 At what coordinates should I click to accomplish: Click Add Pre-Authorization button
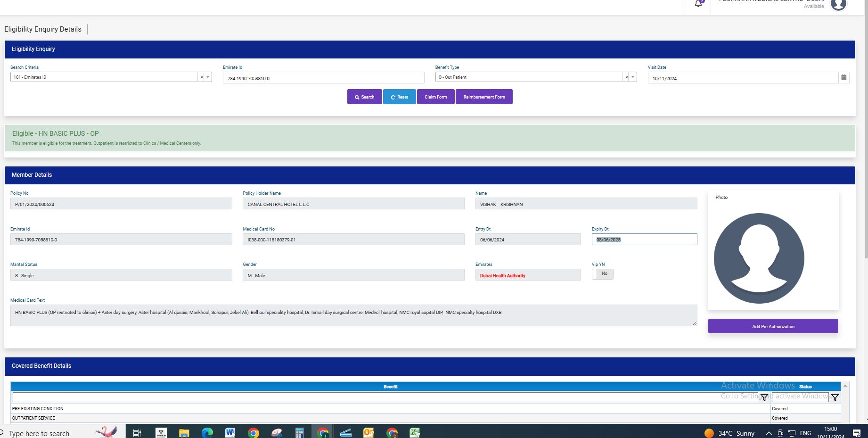click(773, 326)
